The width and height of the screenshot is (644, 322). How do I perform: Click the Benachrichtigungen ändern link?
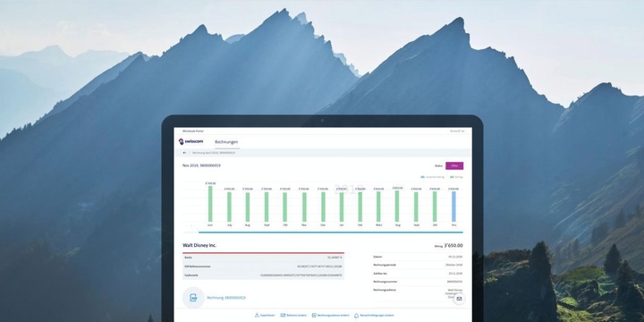point(377,316)
